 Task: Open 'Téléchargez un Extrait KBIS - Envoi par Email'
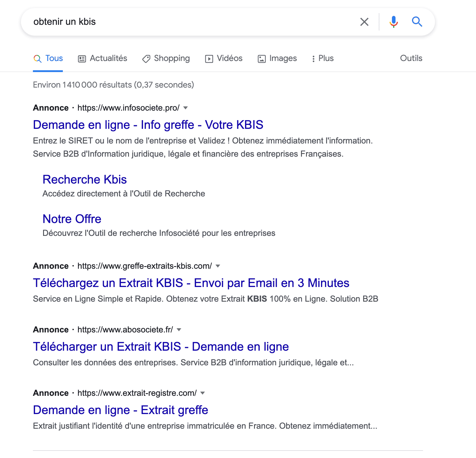pyautogui.click(x=191, y=283)
